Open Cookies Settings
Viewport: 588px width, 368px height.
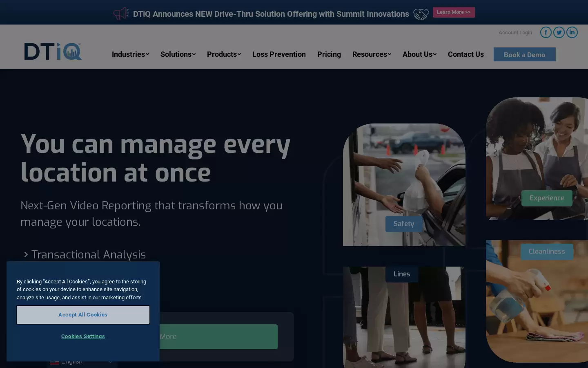tap(83, 337)
